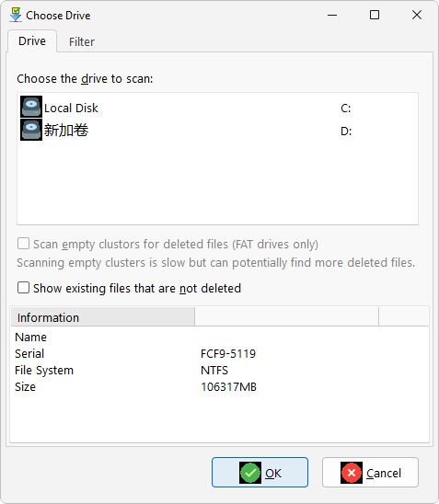Click the red X icon on Cancel
Image resolution: width=439 pixels, height=504 pixels.
click(x=352, y=473)
